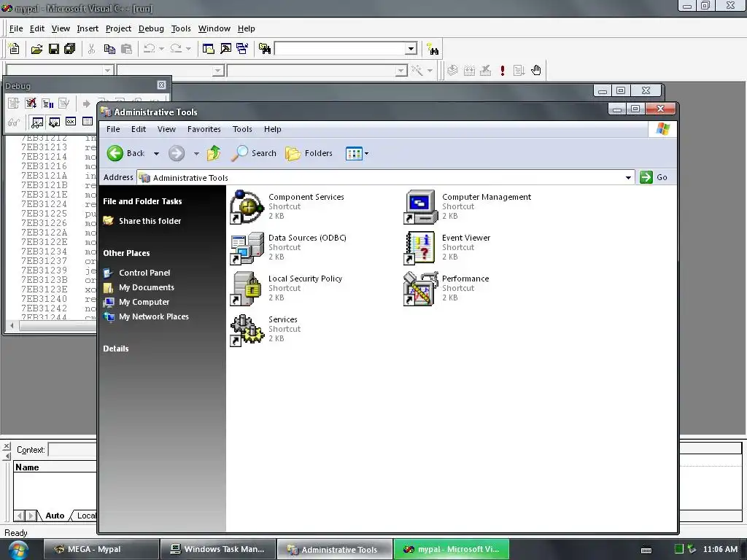Click the Save icon in Visual C++ toolbar
The width and height of the screenshot is (747, 560).
[53, 49]
